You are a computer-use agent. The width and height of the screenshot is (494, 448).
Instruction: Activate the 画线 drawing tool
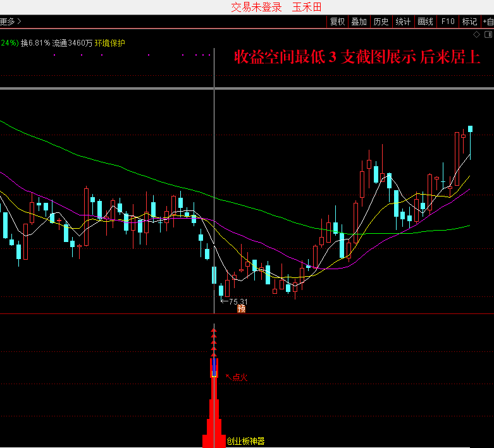point(425,21)
